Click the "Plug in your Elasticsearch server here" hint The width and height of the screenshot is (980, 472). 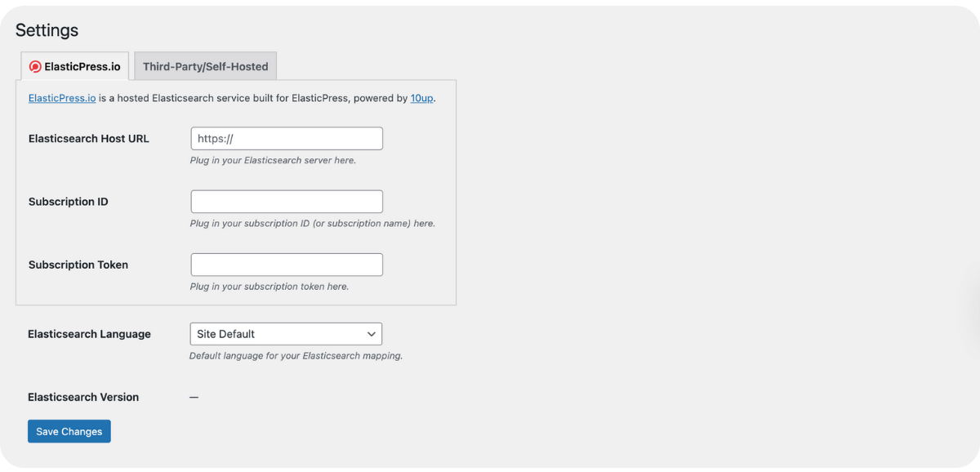[x=273, y=161]
